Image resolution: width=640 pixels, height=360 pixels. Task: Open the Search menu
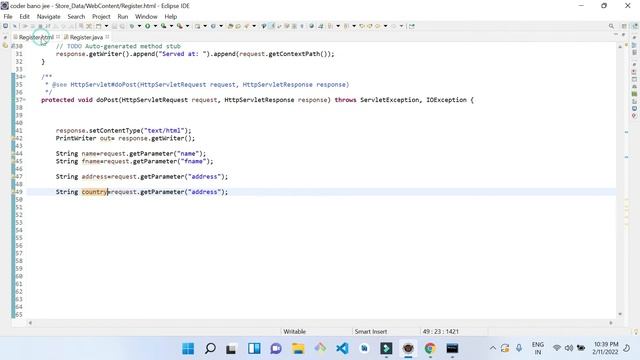point(76,16)
